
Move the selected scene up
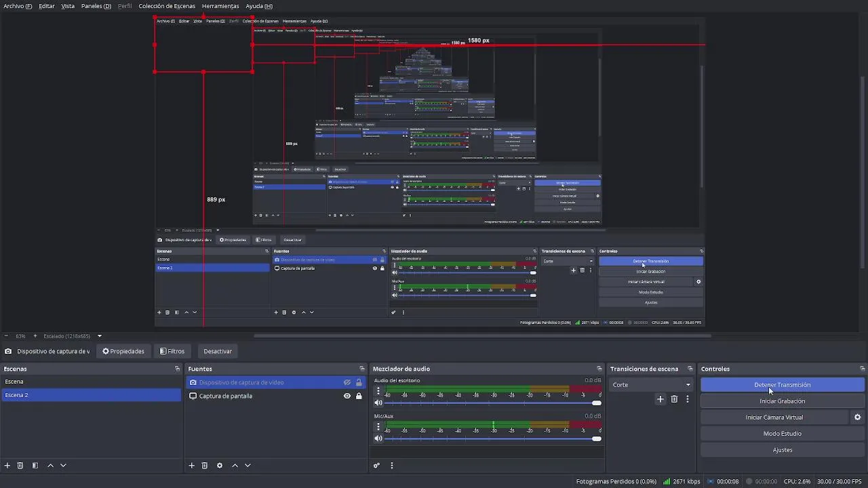click(x=50, y=466)
